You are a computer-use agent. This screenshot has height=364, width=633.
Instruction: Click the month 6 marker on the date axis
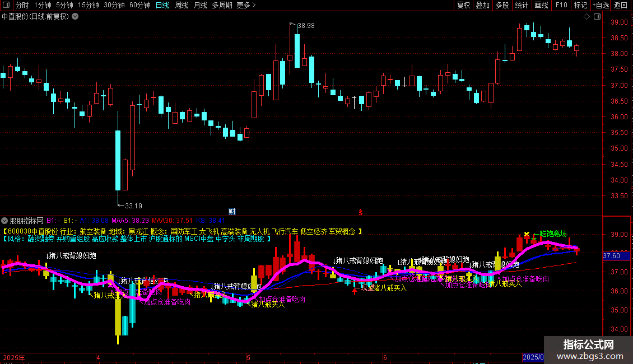point(385,357)
